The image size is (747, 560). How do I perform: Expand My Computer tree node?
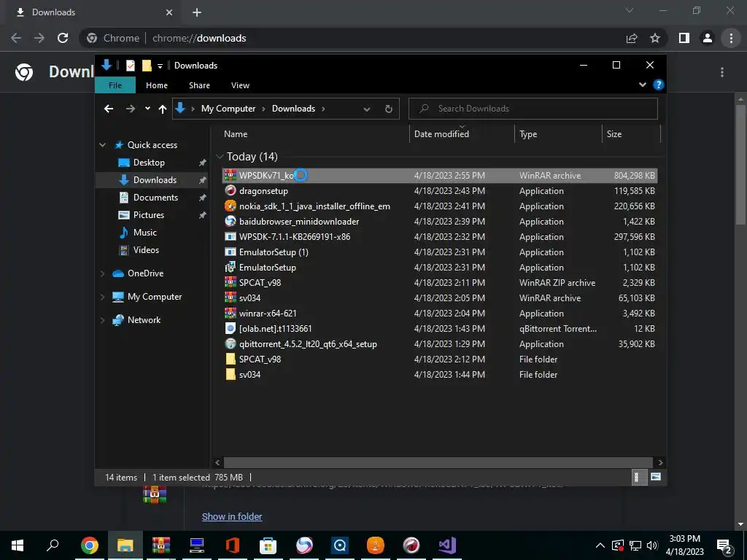(102, 297)
